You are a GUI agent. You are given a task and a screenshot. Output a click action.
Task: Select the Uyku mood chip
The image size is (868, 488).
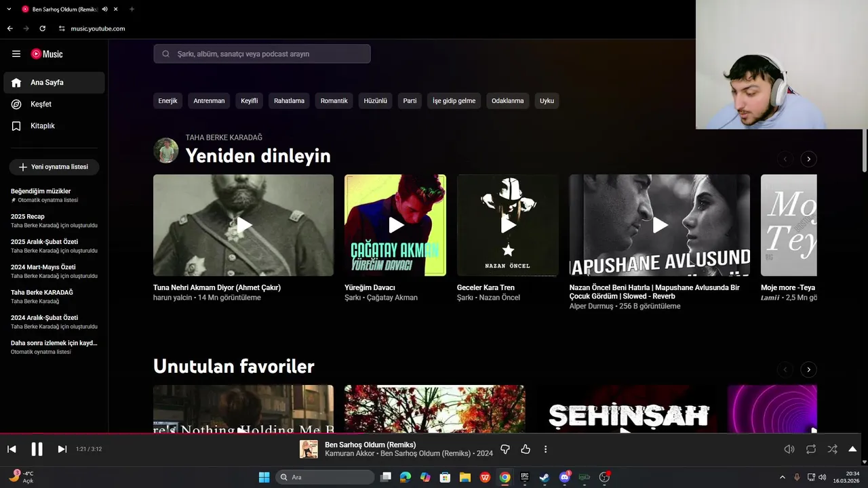click(x=547, y=101)
